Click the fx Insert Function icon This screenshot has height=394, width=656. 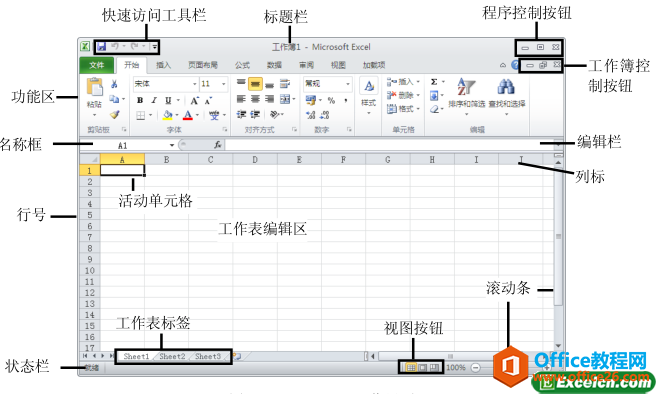[x=218, y=145]
